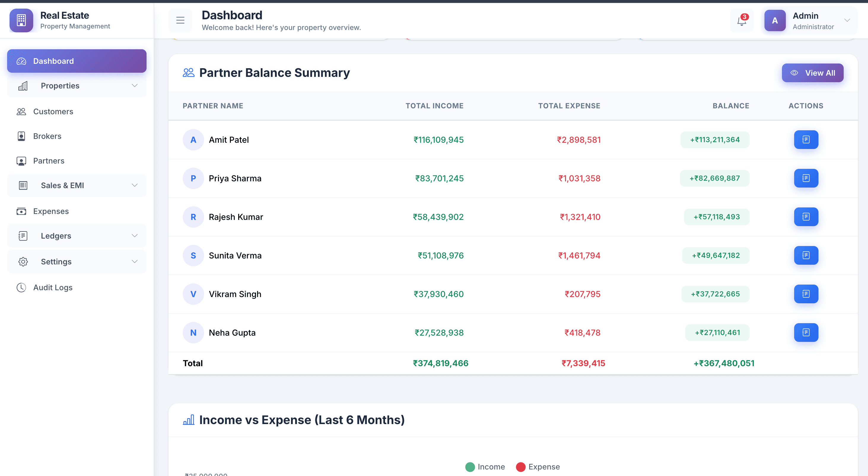Click ledger icon for Vikram Singh
The height and width of the screenshot is (476, 868).
pyautogui.click(x=806, y=293)
